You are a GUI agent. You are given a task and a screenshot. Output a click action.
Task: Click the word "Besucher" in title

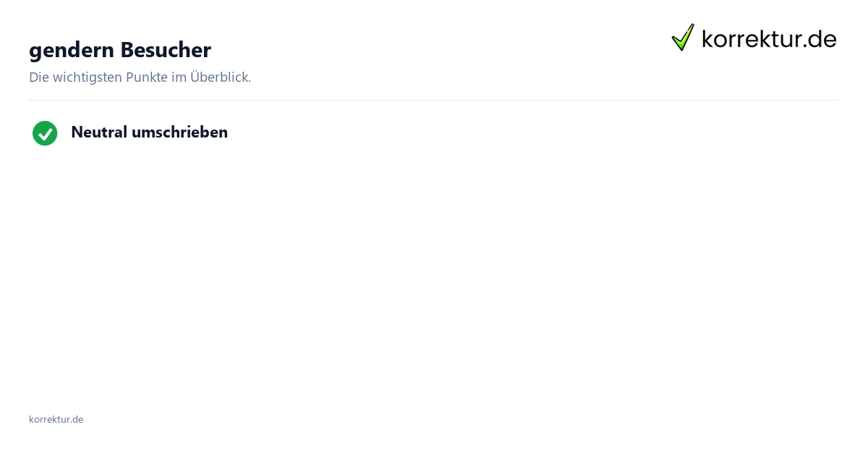pyautogui.click(x=166, y=50)
